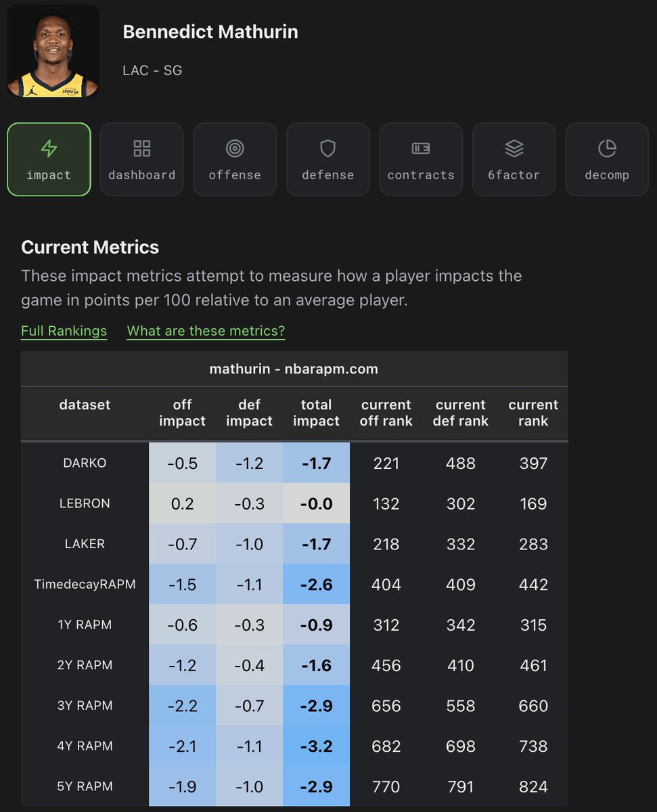Click 3Y RAPM current def rank 558

(461, 706)
